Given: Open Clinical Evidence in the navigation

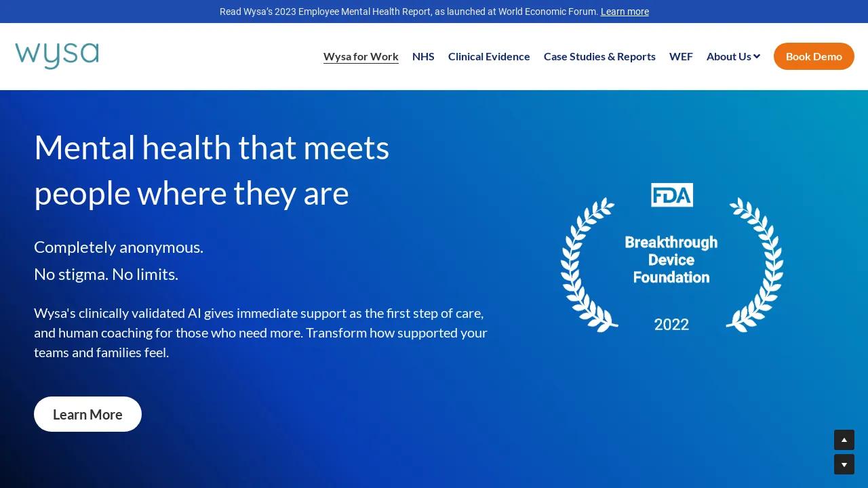Looking at the screenshot, I should (489, 56).
